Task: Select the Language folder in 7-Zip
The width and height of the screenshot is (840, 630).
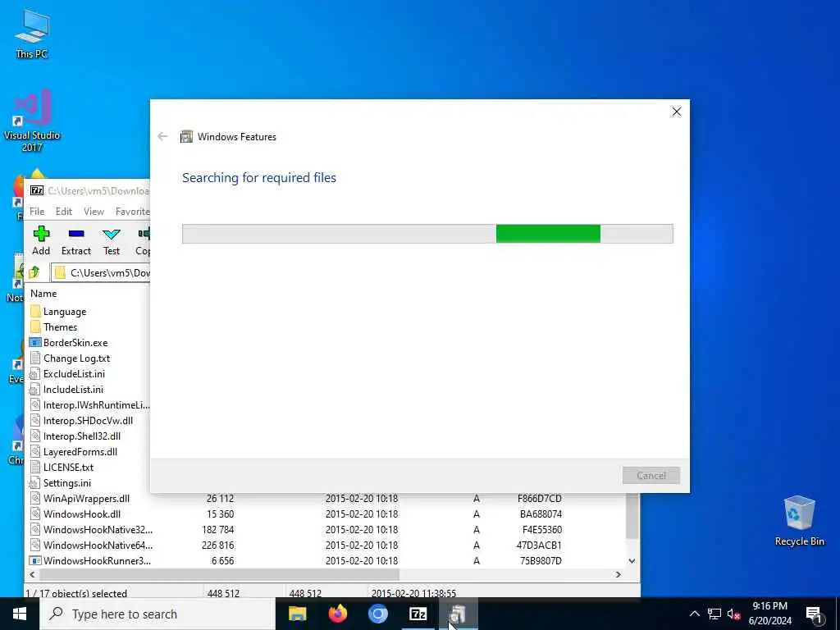Action: (x=64, y=312)
